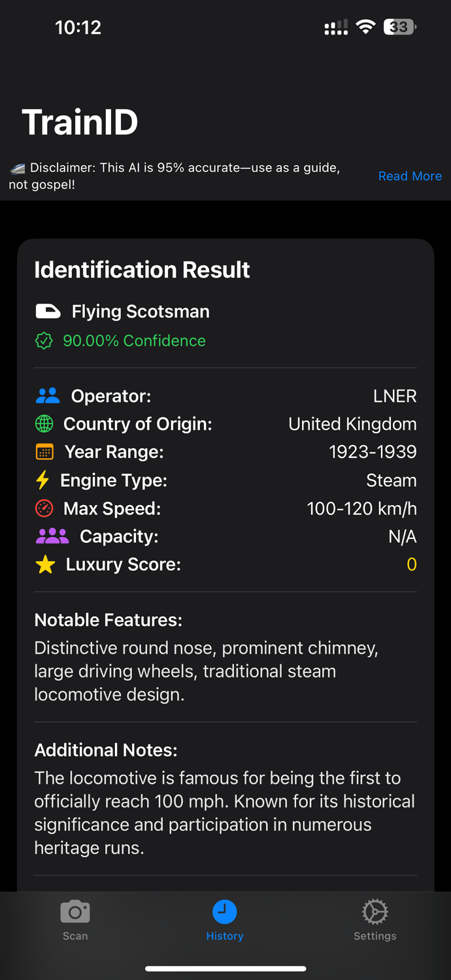Select the red speedometer Max Speed icon
Viewport: 451px width, 980px height.
coord(43,508)
